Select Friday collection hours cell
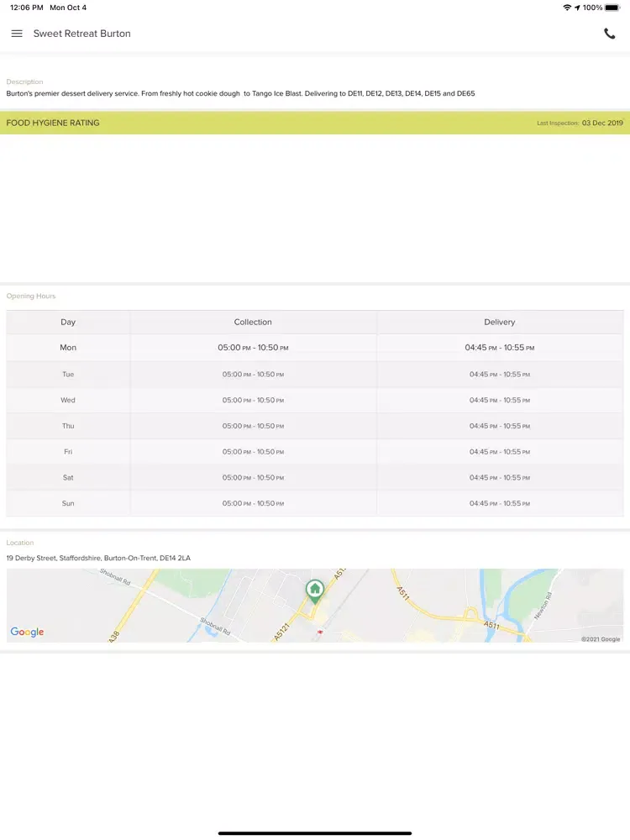 pos(253,452)
